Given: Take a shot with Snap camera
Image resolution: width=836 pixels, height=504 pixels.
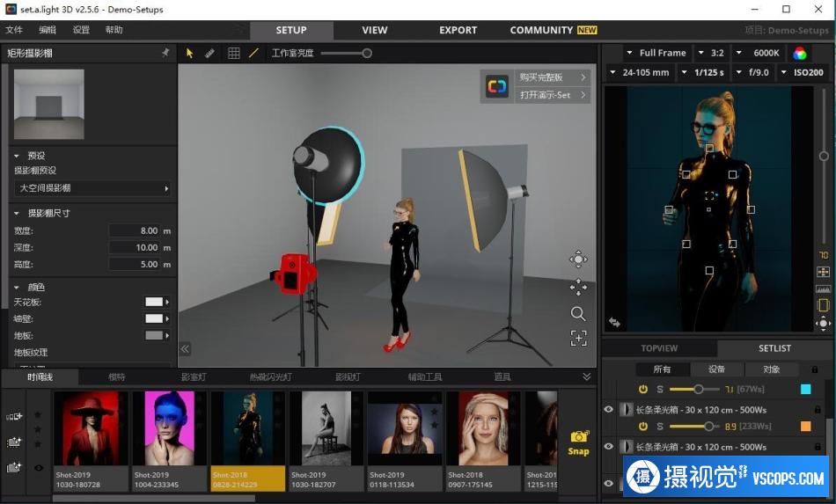Looking at the screenshot, I should pyautogui.click(x=578, y=443).
